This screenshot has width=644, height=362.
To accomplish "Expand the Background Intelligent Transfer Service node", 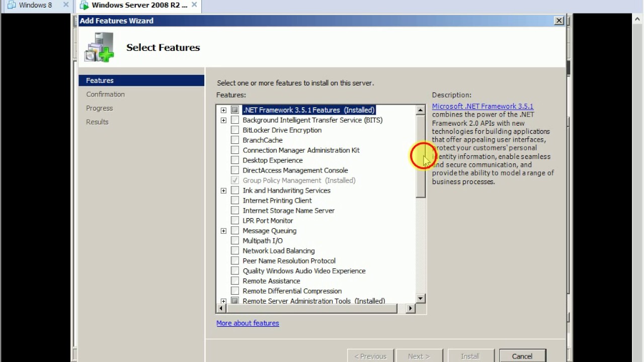I will [223, 120].
